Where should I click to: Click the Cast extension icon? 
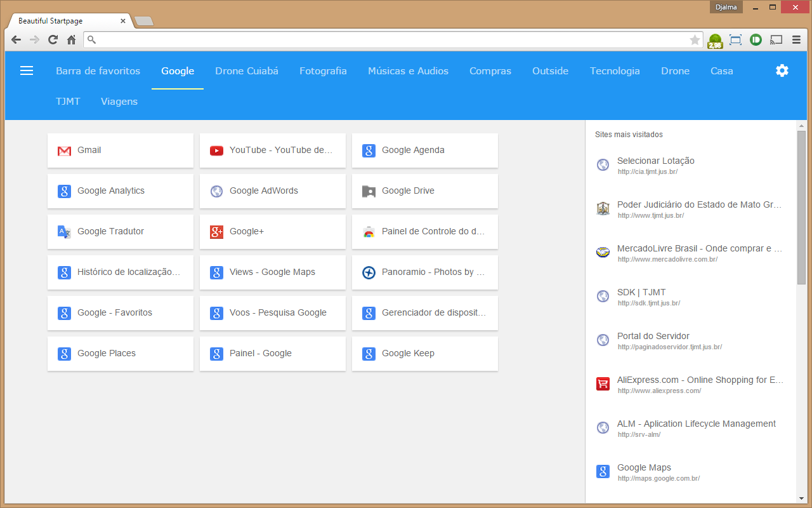point(776,40)
